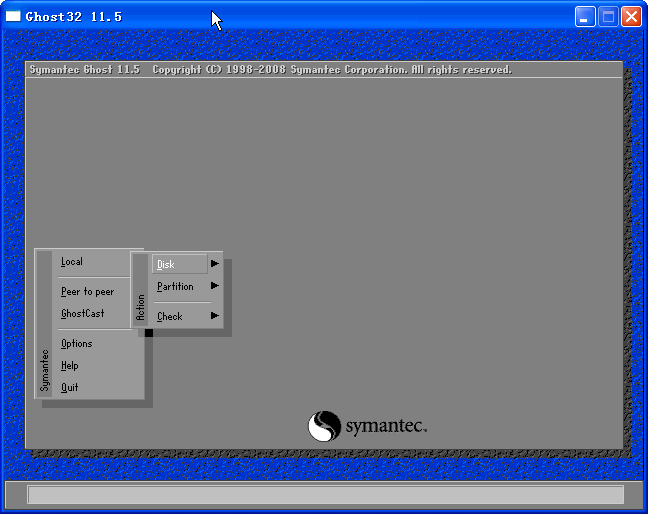The height and width of the screenshot is (514, 648).
Task: Click the Symantec Ghost 11.5 copyright header text
Action: tap(271, 69)
